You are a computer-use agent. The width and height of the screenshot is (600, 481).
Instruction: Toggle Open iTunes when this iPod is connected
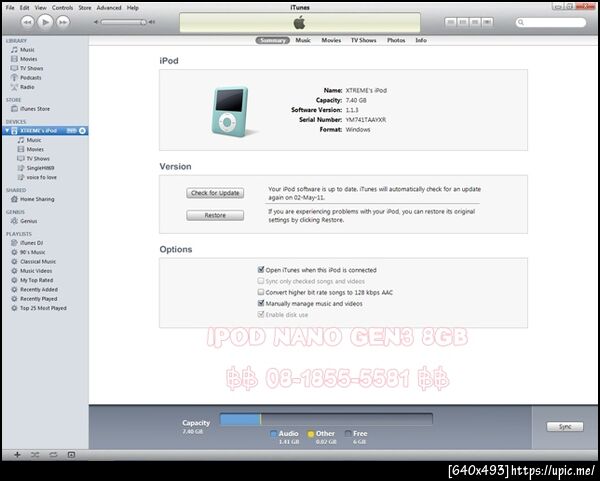point(261,270)
